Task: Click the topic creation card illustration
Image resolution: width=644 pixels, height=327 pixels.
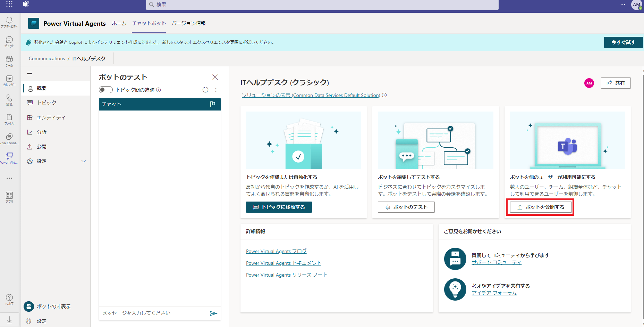Action: (304, 140)
